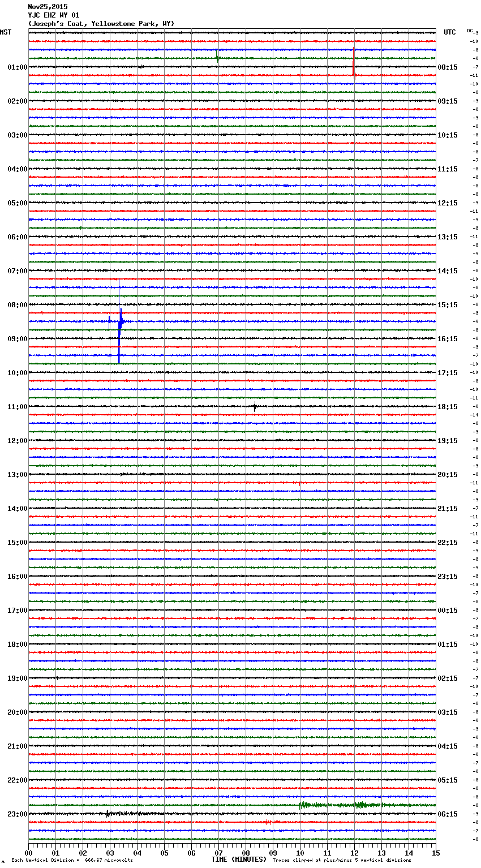This screenshot has width=481, height=868.
Task: Select the 15:00 MST row label
Action: click(18, 543)
